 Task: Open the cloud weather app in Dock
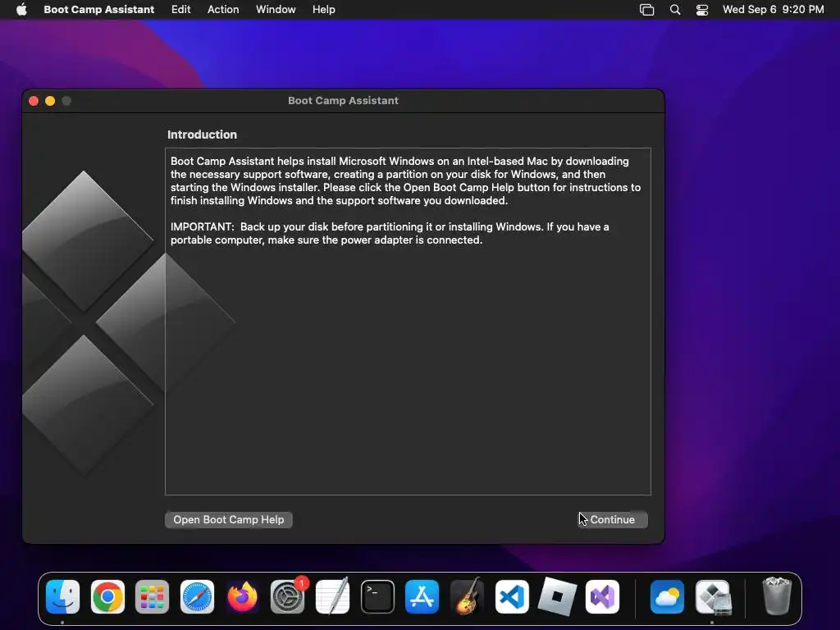coord(667,597)
